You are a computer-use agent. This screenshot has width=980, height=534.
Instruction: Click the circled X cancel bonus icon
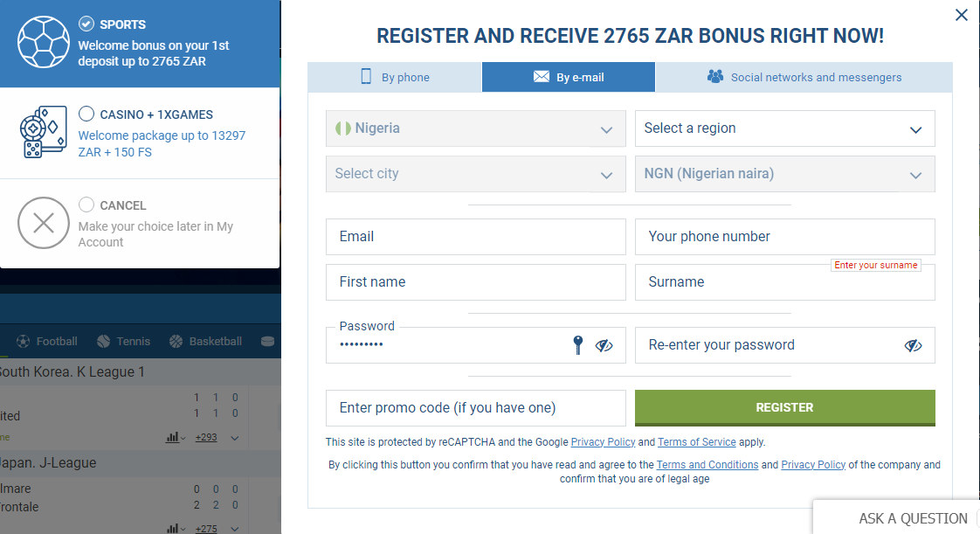[x=43, y=223]
